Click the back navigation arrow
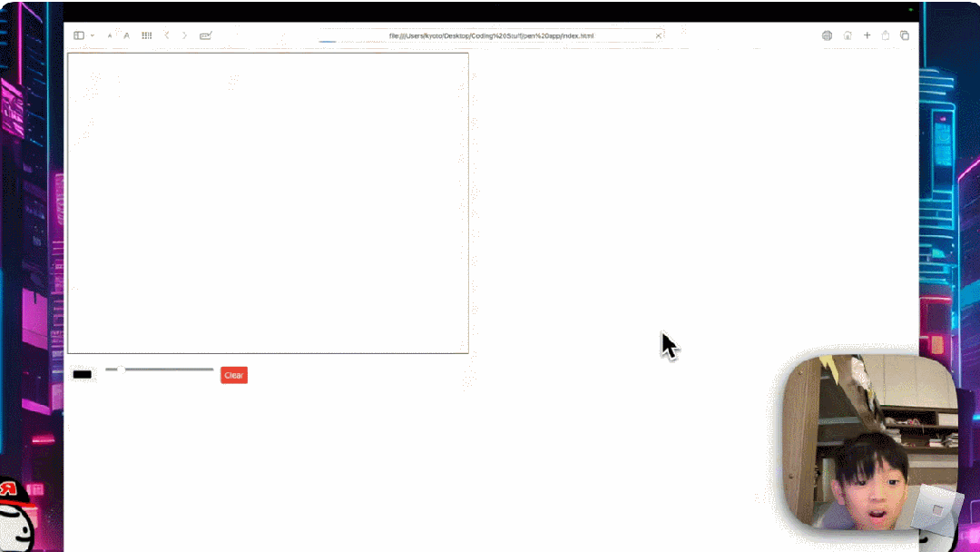The height and width of the screenshot is (552, 980). (167, 35)
